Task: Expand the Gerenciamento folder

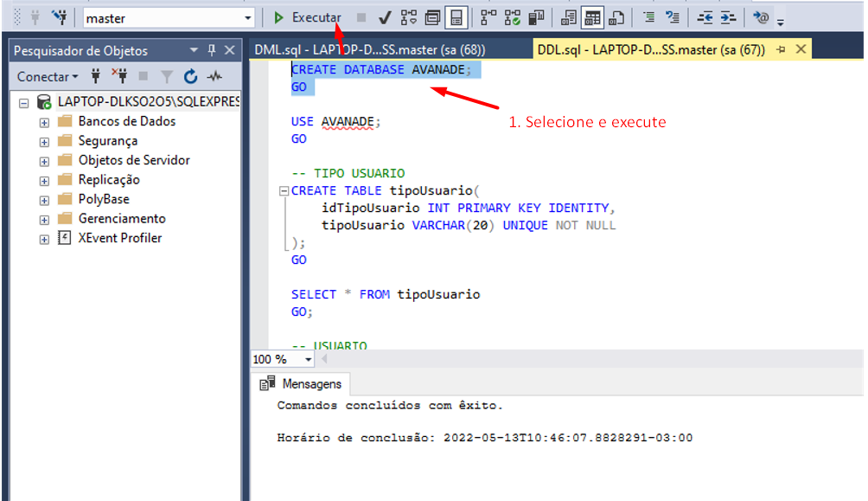Action: coord(44,220)
